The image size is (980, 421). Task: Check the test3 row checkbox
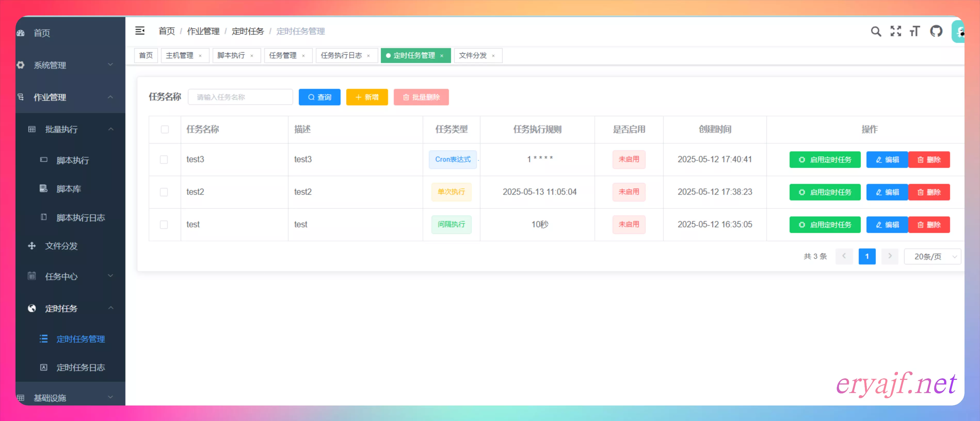point(164,160)
